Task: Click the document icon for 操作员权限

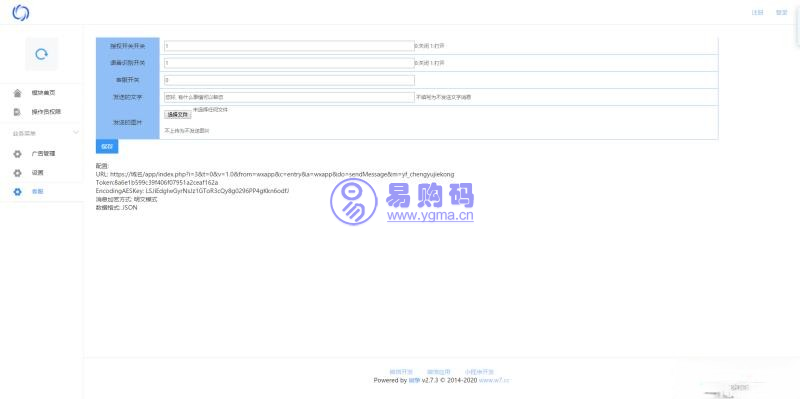Action: pos(17,112)
